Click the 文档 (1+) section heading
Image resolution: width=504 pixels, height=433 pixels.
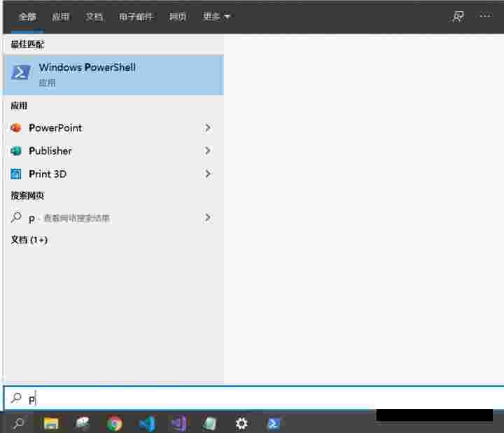coord(29,240)
